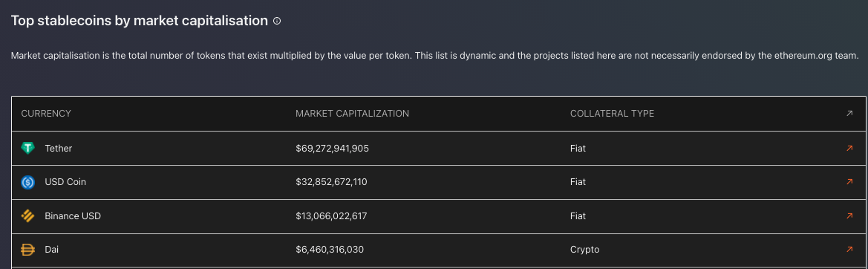Click the Binance USD logo icon
Screen dimensions: 868x269
pyautogui.click(x=27, y=215)
